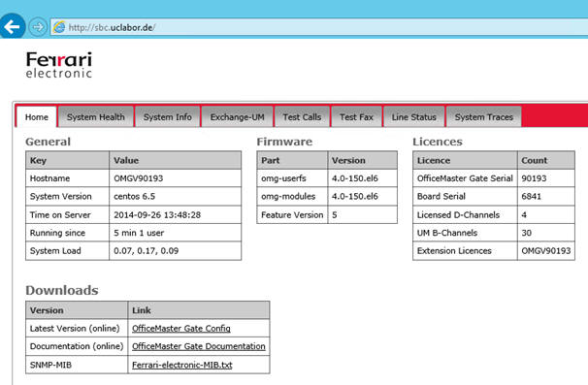Click the browser Forward arrow button
This screenshot has width=588, height=385.
(38, 27)
